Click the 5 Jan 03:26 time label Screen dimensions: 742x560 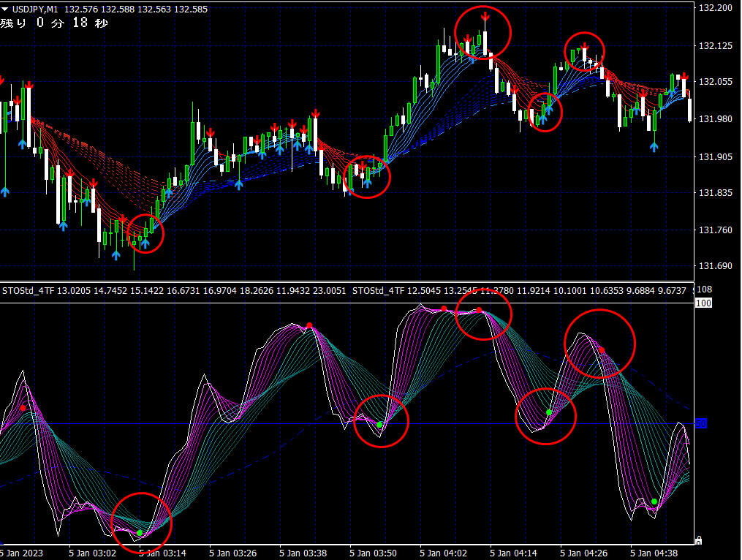click(x=232, y=553)
